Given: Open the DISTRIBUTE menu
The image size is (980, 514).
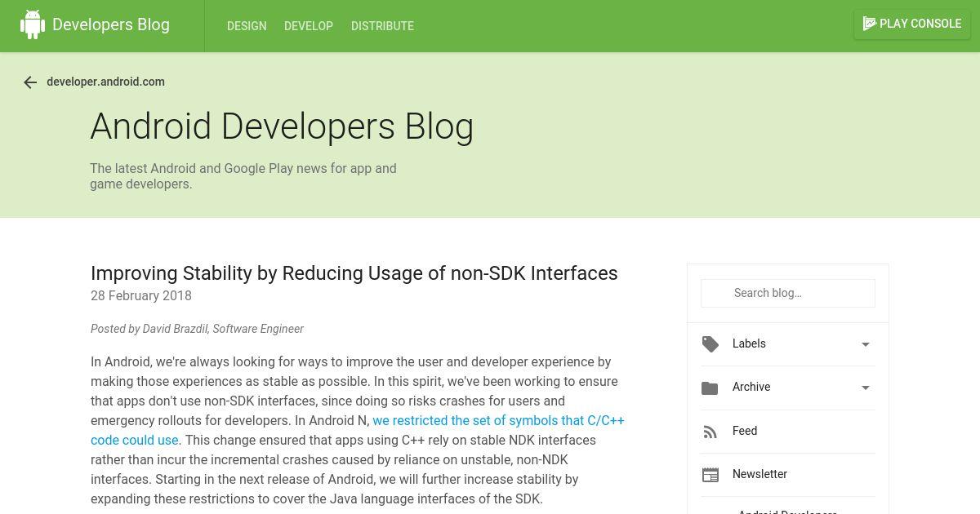Looking at the screenshot, I should [382, 26].
